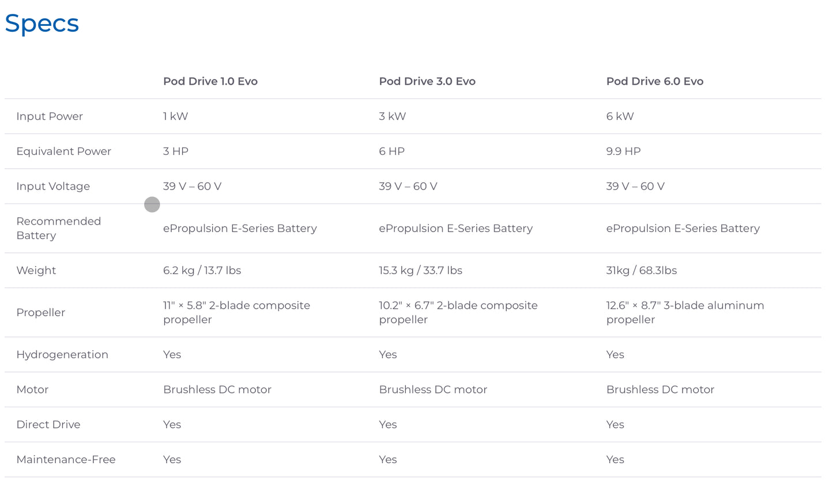Viewport: 833px width, 504px height.
Task: Click the 11" × 5.8" composite propeller description
Action: click(x=236, y=312)
